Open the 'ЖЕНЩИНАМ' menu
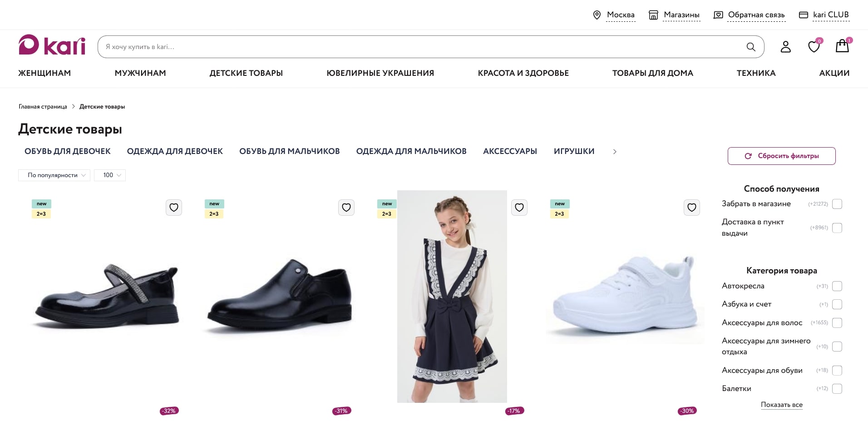868x421 pixels. pyautogui.click(x=44, y=73)
